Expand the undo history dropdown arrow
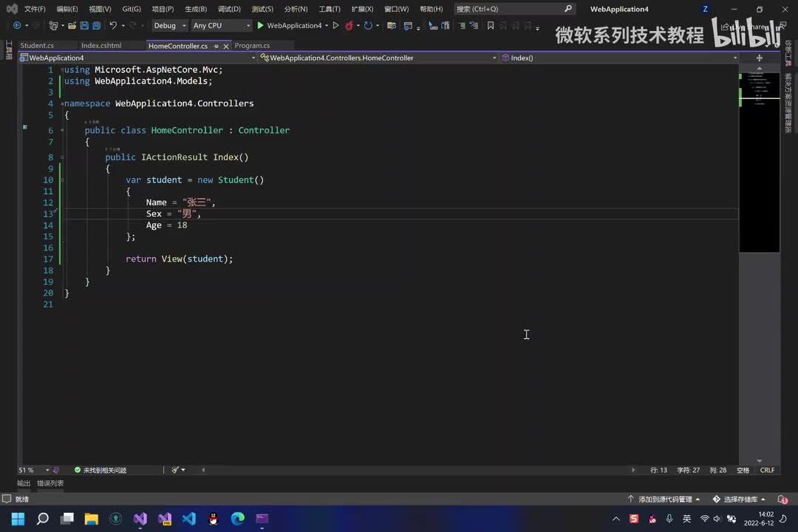The height and width of the screenshot is (532, 798). pyautogui.click(x=123, y=25)
